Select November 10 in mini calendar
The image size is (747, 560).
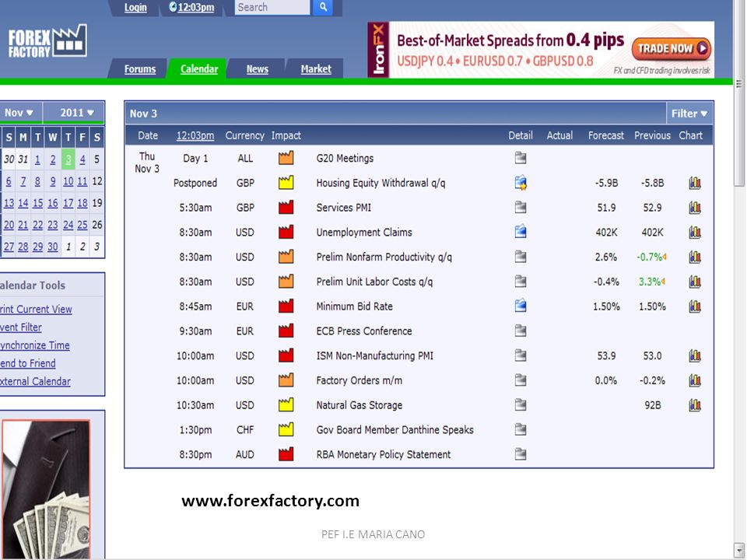click(x=68, y=181)
